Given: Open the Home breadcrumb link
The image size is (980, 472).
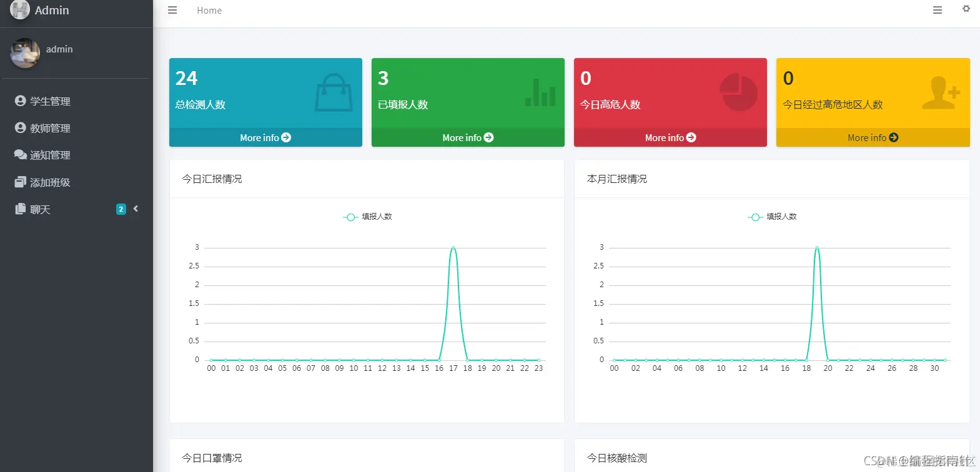Looking at the screenshot, I should click(x=209, y=10).
